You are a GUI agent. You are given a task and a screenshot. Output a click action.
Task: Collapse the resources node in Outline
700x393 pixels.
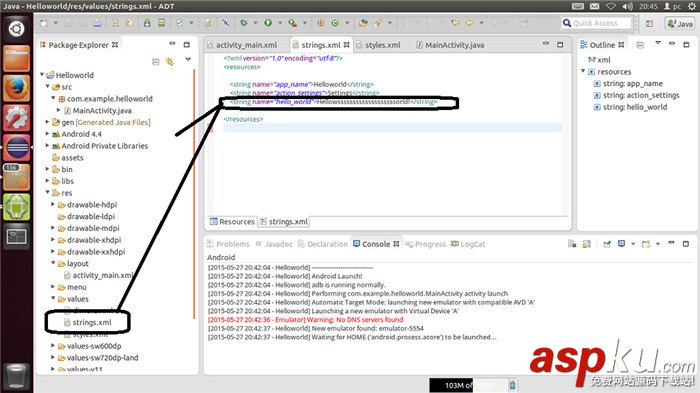tap(583, 71)
